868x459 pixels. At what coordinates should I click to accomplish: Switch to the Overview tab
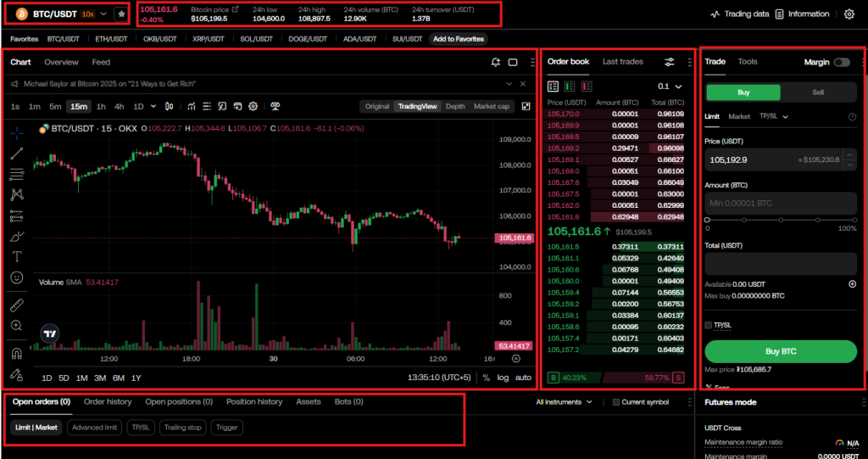click(61, 62)
